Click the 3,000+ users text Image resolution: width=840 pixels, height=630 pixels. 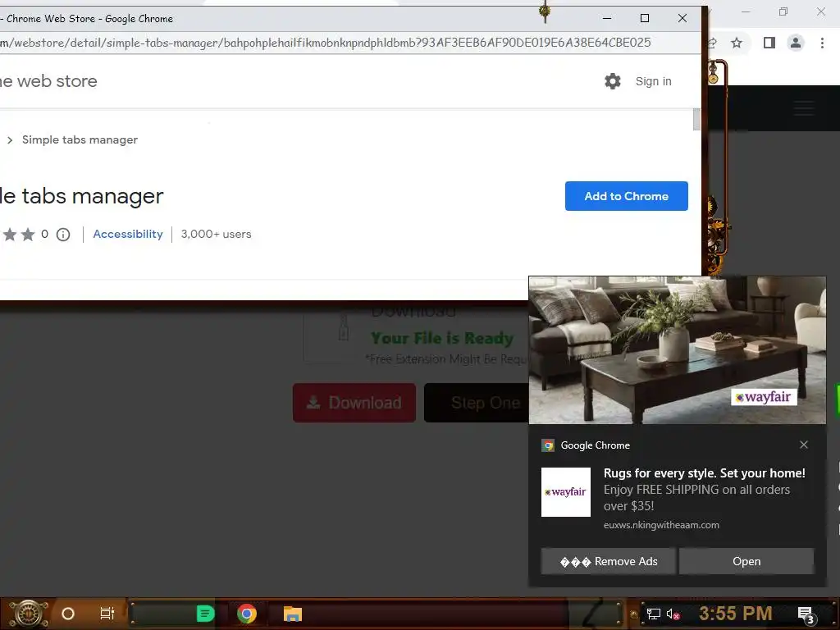pyautogui.click(x=216, y=234)
